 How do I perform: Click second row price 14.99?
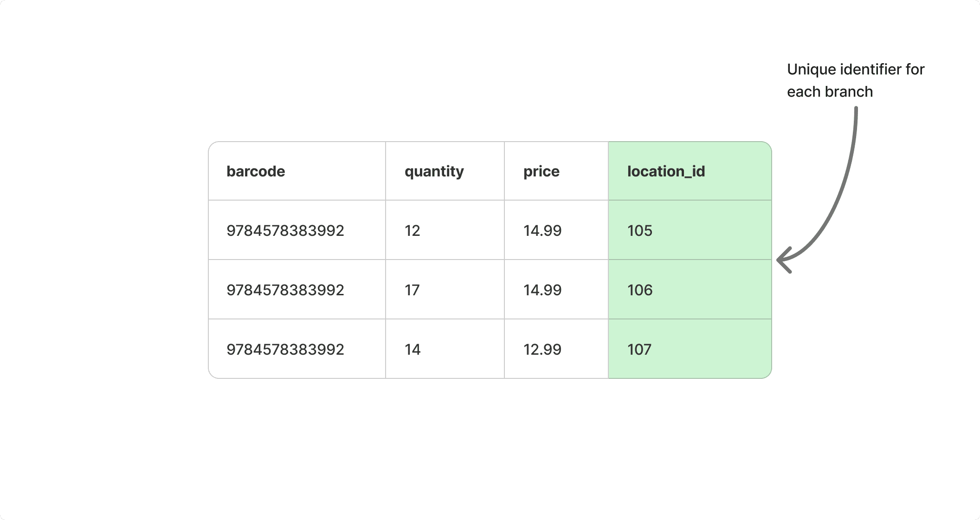point(542,290)
